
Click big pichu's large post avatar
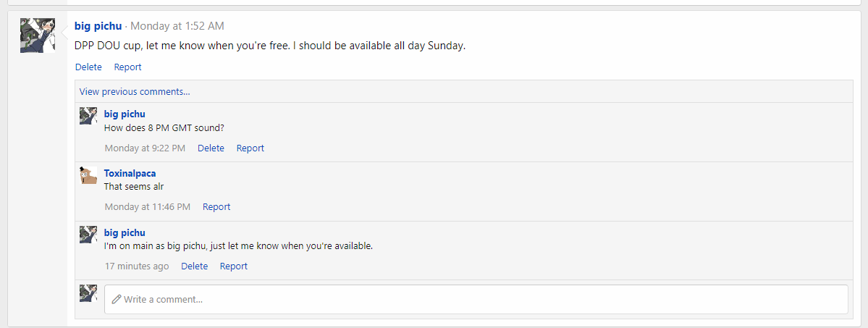pyautogui.click(x=38, y=35)
